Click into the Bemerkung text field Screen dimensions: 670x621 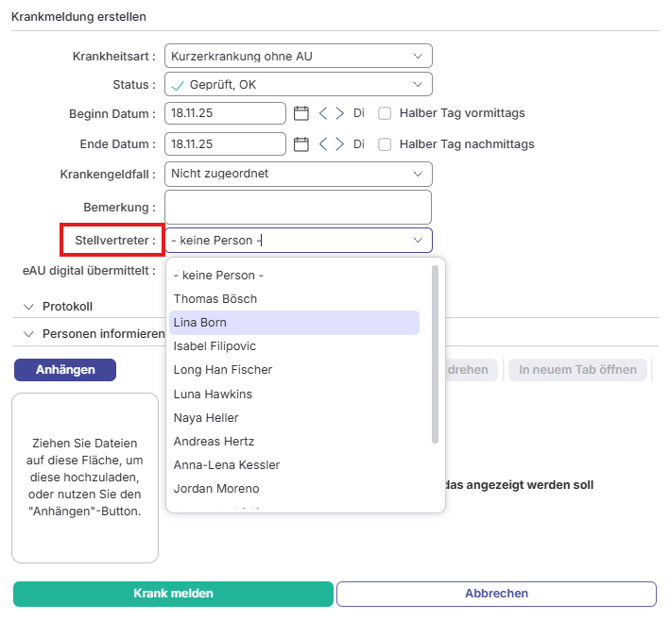(x=298, y=207)
